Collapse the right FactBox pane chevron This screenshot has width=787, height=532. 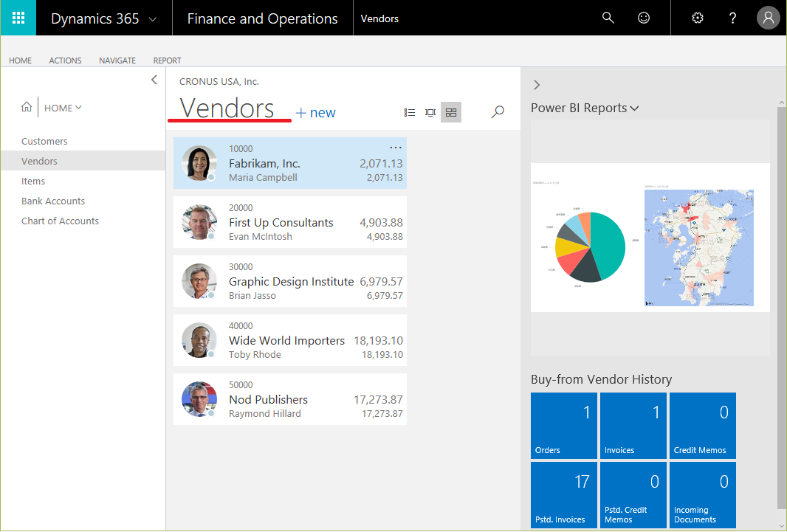(537, 85)
